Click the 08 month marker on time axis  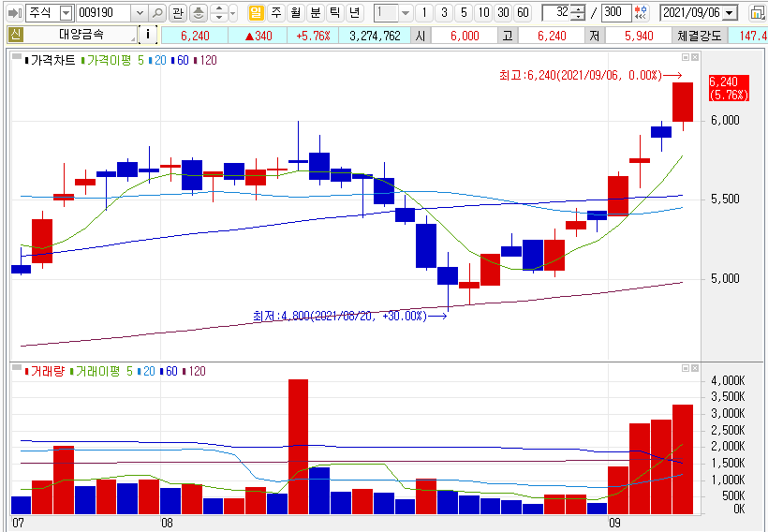click(x=167, y=523)
